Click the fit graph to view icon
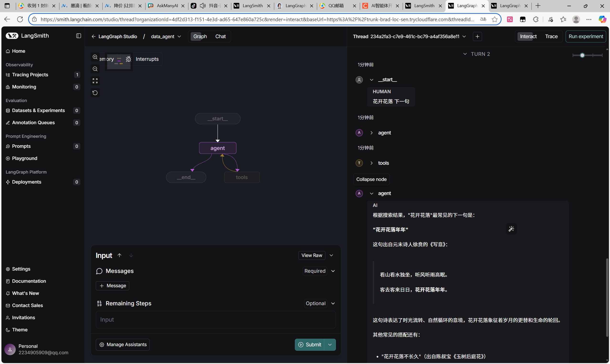Screen dimensions: 610x364 [x=95, y=81]
